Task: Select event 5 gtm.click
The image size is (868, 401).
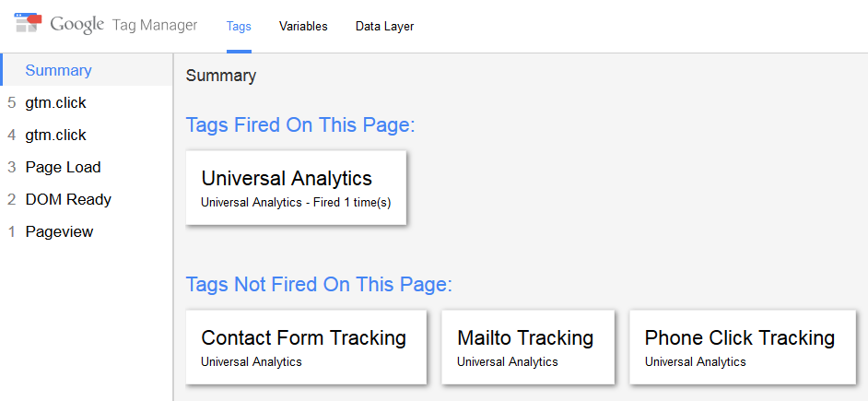Action: [x=87, y=102]
